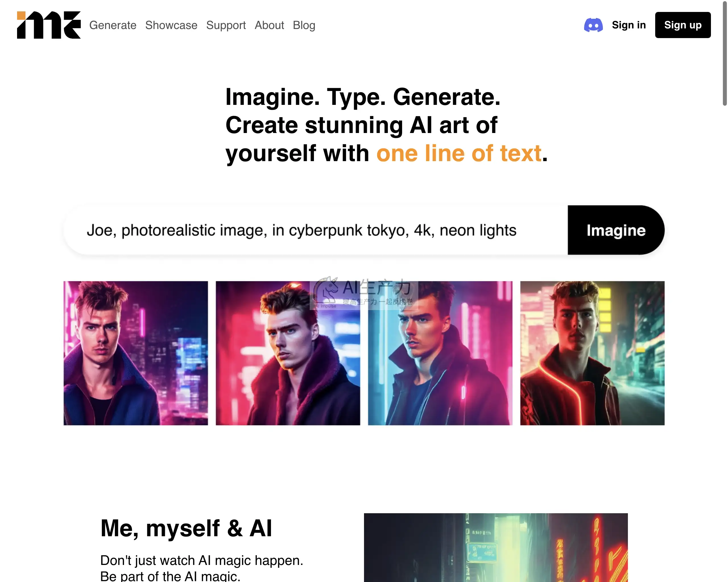Visit the About page
The height and width of the screenshot is (582, 728).
(x=269, y=25)
